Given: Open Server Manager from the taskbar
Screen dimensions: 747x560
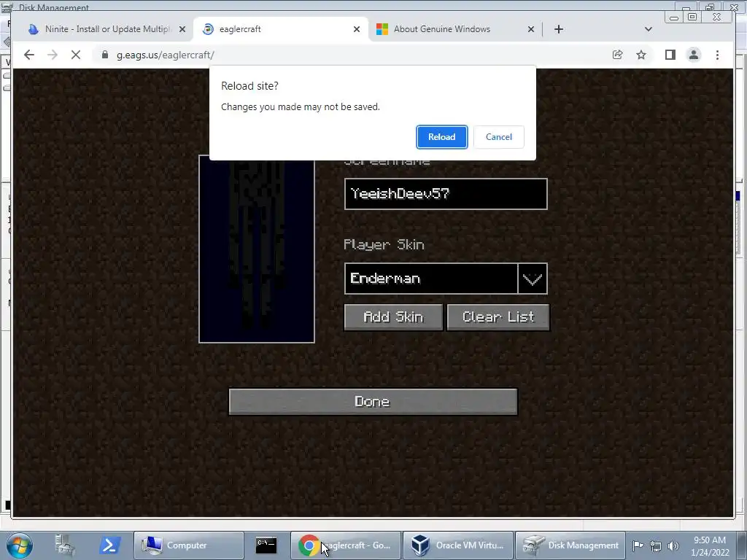Looking at the screenshot, I should pos(65,545).
